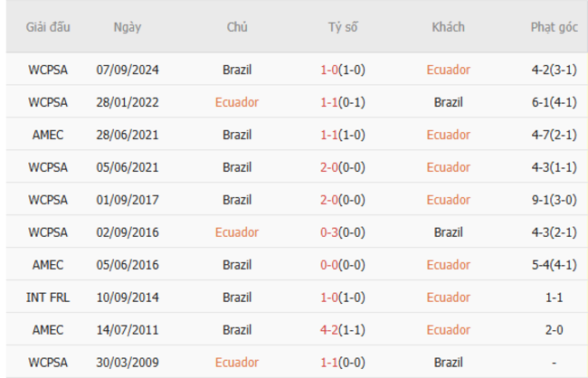Click the Ecuador away team in the 07/09/2024 row
The width and height of the screenshot is (588, 378).
pyautogui.click(x=448, y=69)
